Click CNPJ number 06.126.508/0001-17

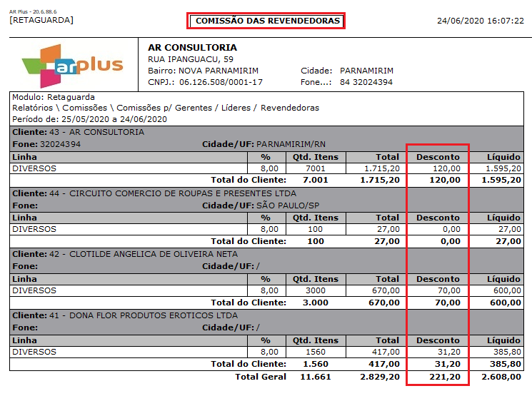pos(221,82)
